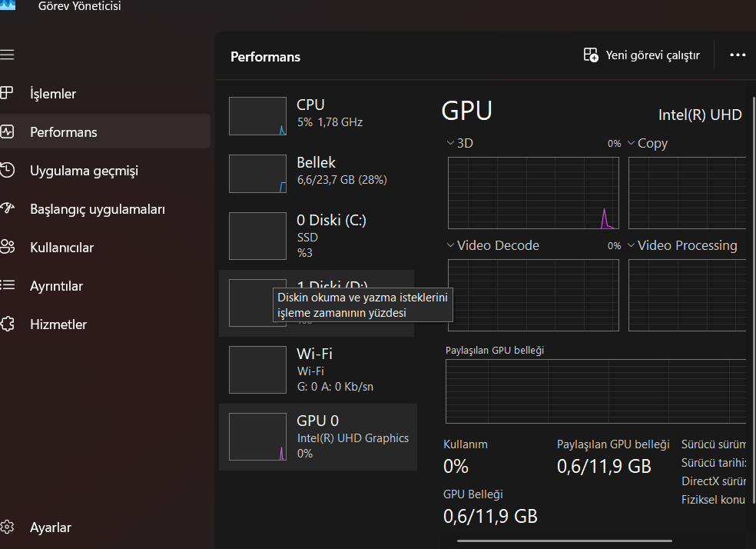
Task: Expand the 3D graph dropdown chevron
Action: [x=450, y=143]
